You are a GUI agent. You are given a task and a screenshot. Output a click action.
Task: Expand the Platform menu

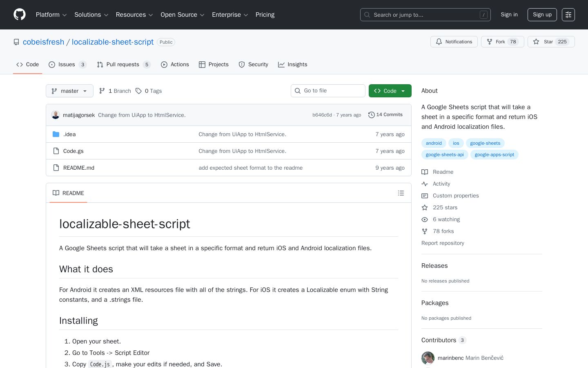[51, 15]
